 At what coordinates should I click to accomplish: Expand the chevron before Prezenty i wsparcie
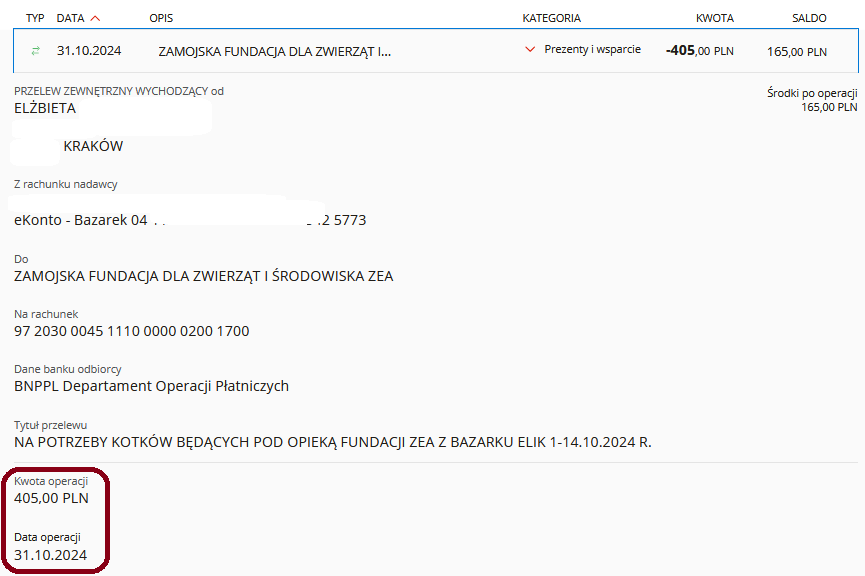[x=530, y=50]
